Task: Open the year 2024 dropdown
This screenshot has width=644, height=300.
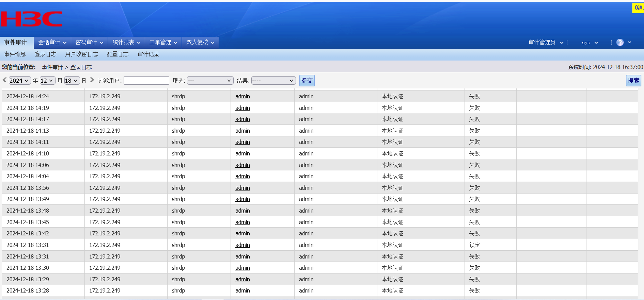Action: point(19,81)
